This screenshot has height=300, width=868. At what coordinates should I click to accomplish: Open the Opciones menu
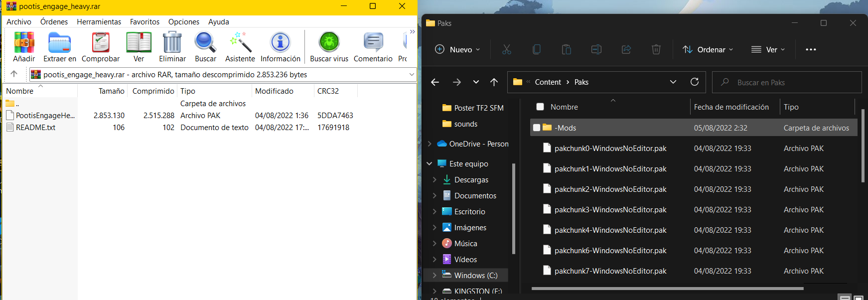pos(183,21)
